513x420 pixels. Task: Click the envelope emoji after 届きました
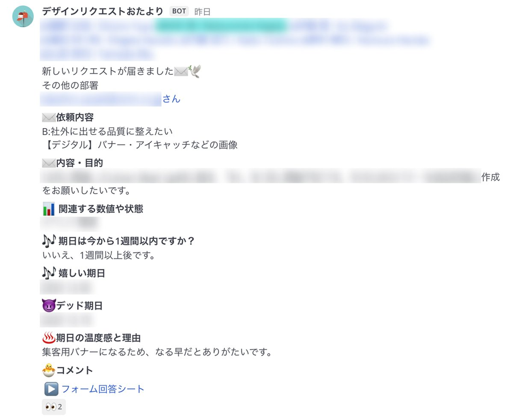(x=181, y=71)
